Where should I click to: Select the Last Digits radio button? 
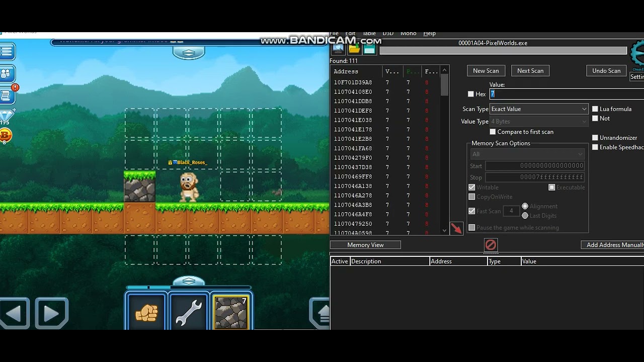[x=525, y=216]
